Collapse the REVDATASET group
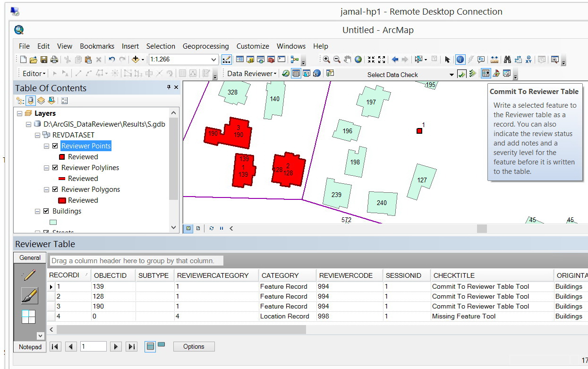The width and height of the screenshot is (588, 369). click(x=37, y=135)
